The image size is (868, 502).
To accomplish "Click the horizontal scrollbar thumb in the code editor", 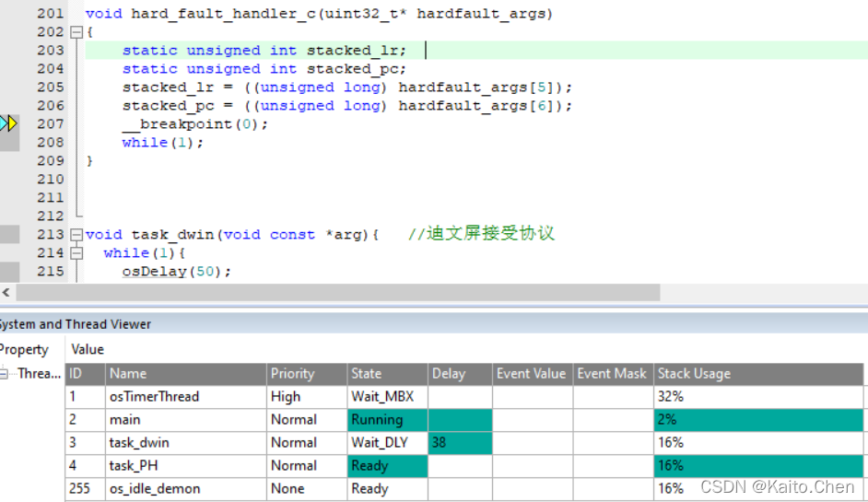I will point(337,292).
